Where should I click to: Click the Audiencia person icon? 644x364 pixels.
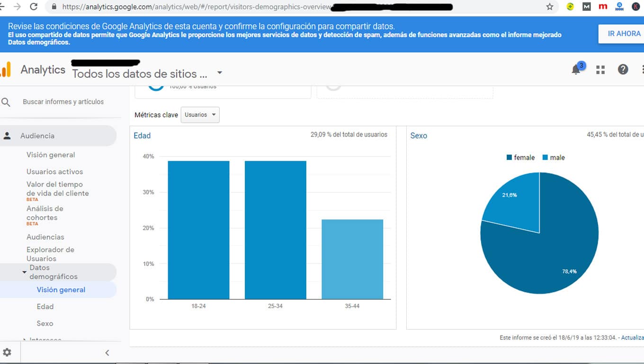(7, 136)
